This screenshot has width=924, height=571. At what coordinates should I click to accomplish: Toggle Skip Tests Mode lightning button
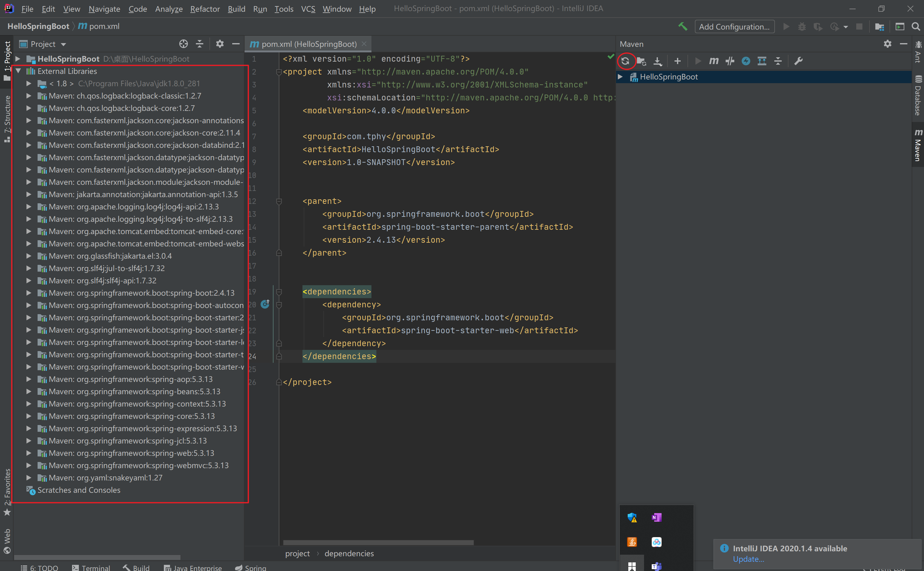(x=745, y=61)
